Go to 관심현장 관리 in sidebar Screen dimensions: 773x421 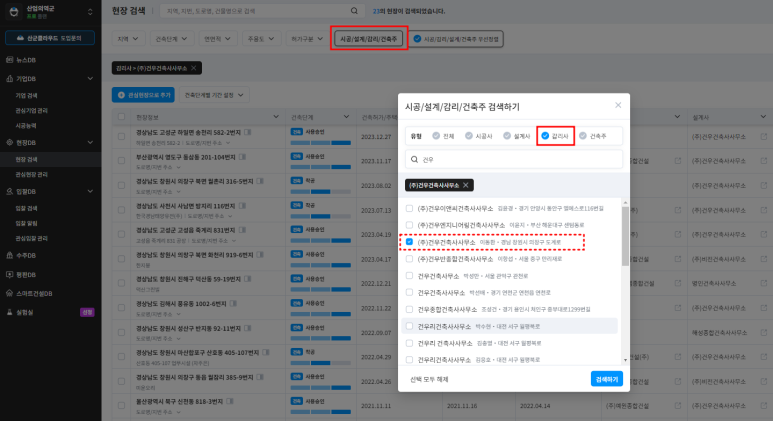point(31,175)
